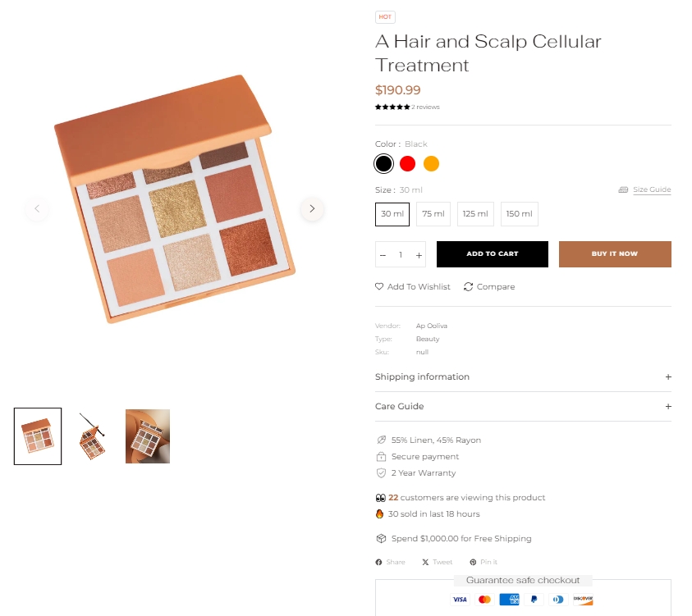The width and height of the screenshot is (692, 616).
Task: Expand the Care Guide section
Action: 668,407
